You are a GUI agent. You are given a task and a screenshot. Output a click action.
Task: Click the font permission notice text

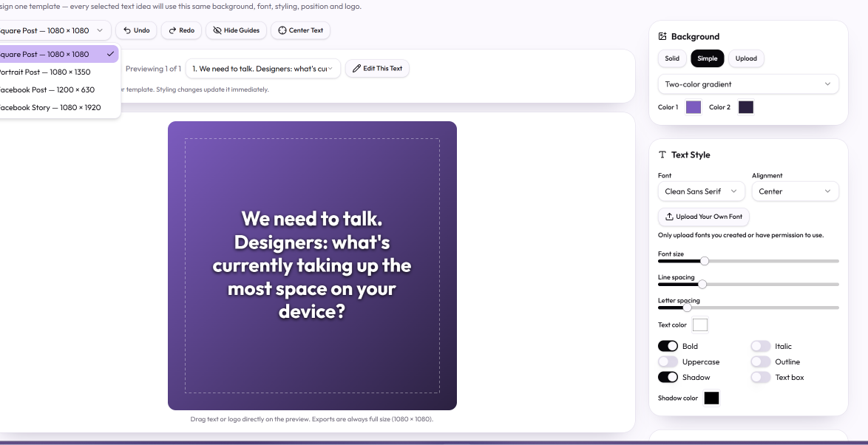[741, 234]
